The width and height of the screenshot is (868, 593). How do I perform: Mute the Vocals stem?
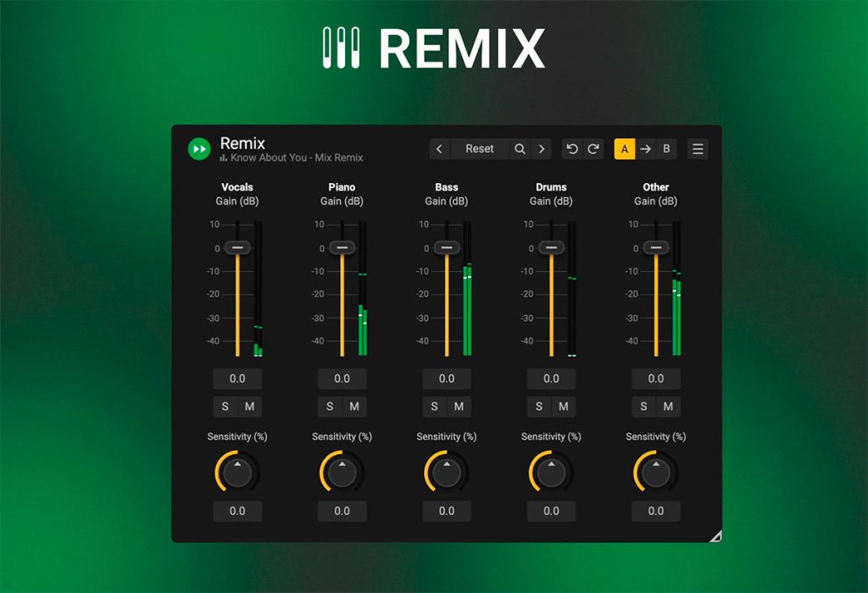point(250,407)
